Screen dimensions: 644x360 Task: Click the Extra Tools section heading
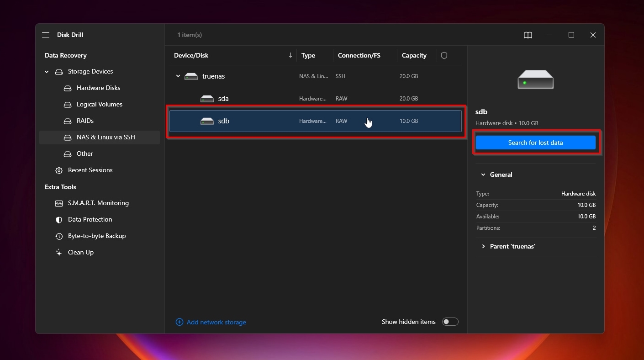(x=60, y=187)
